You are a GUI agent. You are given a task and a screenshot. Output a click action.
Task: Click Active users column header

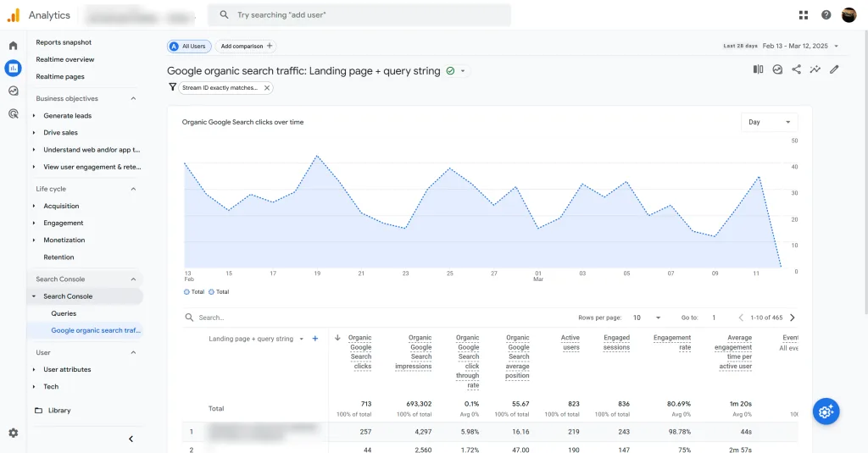(x=570, y=342)
